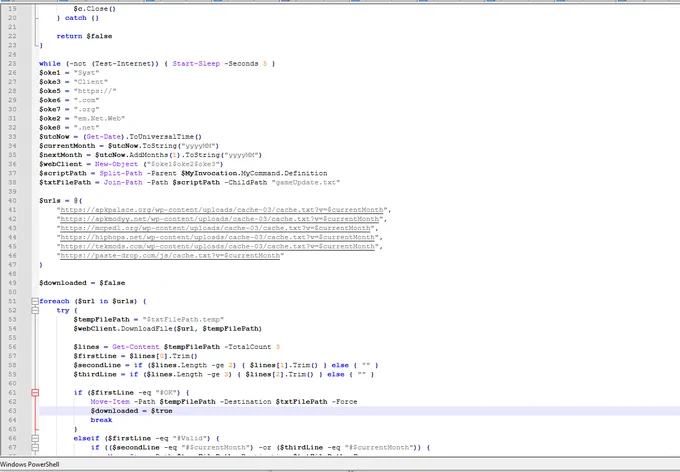Select line number 19 in the margin
680x472 pixels.
[x=12, y=9]
